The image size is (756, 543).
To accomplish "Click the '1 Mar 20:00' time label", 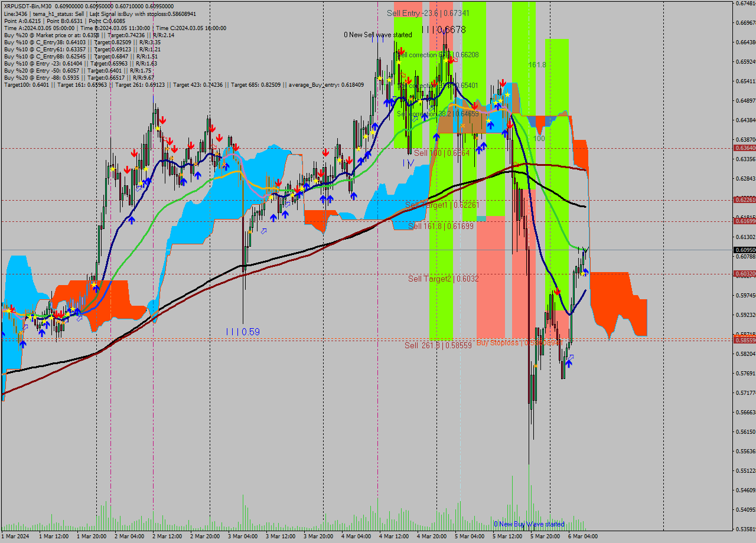I will coord(92,537).
